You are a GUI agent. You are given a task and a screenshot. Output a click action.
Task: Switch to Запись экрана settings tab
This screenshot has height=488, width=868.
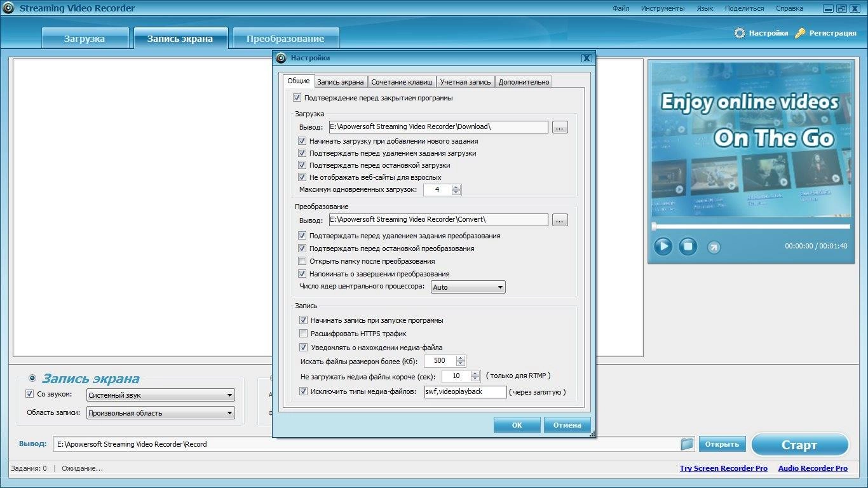tap(341, 82)
